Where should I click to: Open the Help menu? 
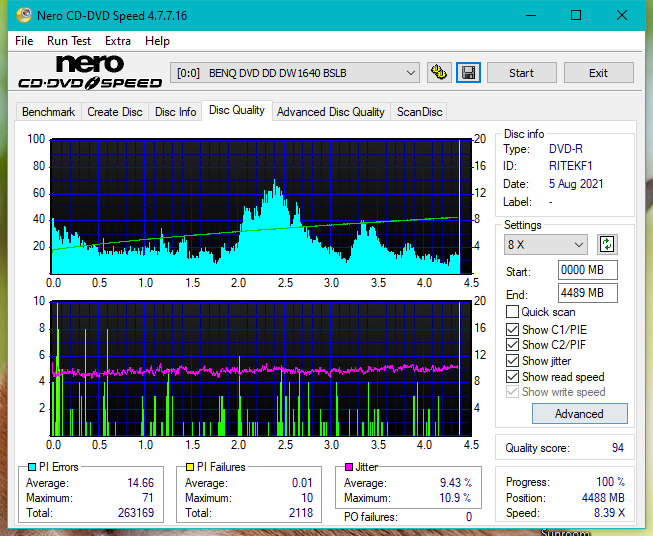pos(157,41)
